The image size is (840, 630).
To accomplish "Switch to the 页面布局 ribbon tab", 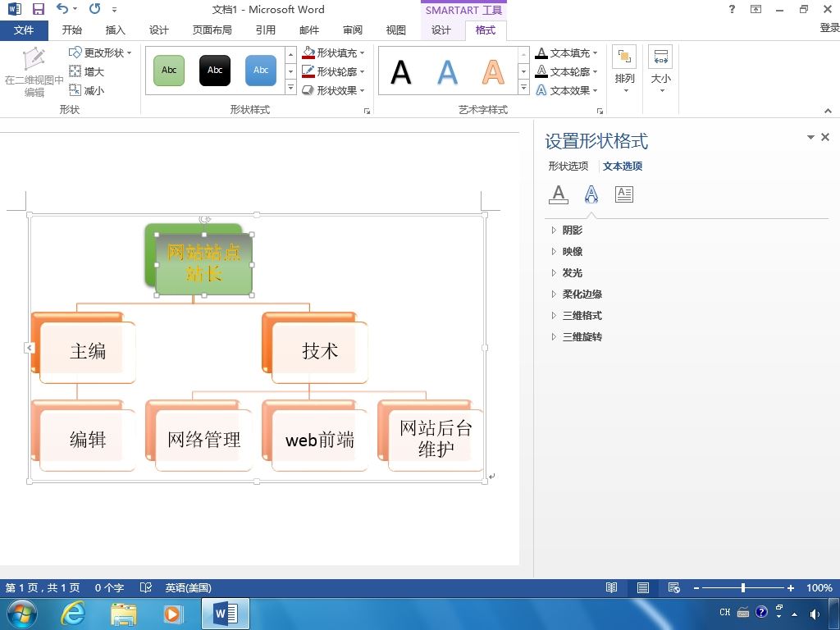I will pos(212,30).
